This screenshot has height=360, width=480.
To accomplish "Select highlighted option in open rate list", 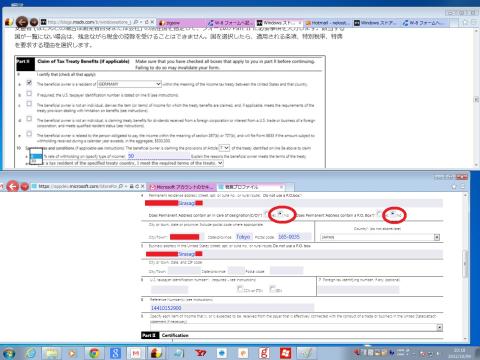I will [36, 156].
